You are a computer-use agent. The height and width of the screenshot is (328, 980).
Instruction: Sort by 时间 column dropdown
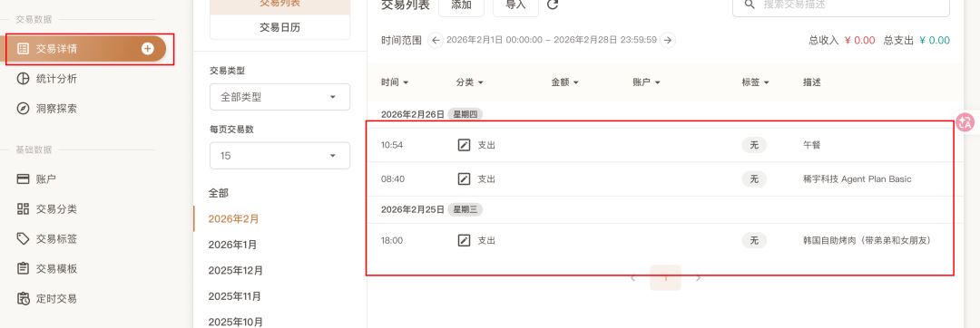[x=395, y=82]
